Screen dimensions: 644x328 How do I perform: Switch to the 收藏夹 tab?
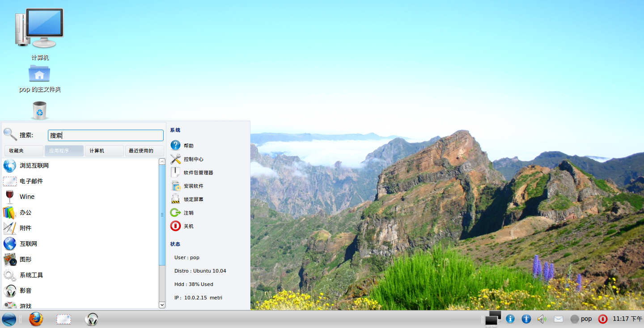(24, 151)
